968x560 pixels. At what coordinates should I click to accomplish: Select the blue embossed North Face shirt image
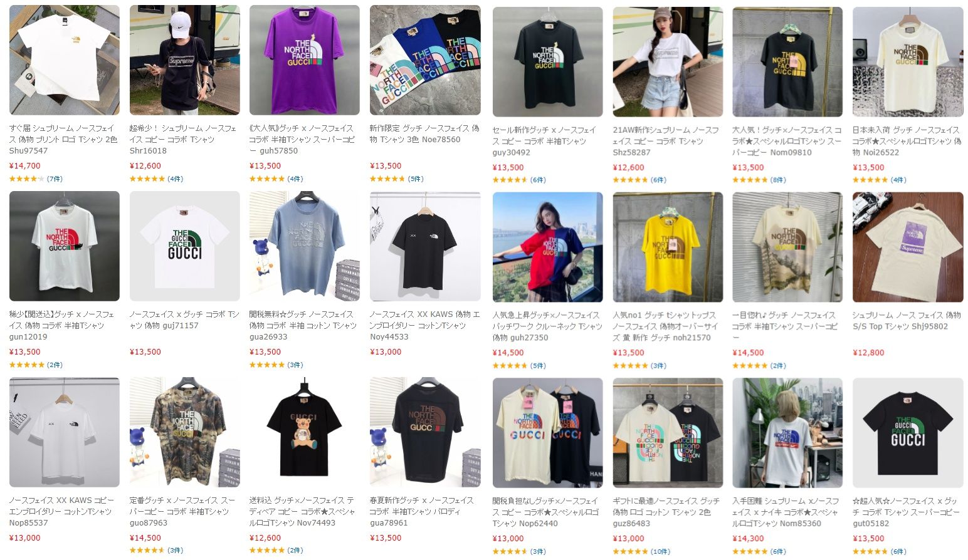[x=304, y=246]
